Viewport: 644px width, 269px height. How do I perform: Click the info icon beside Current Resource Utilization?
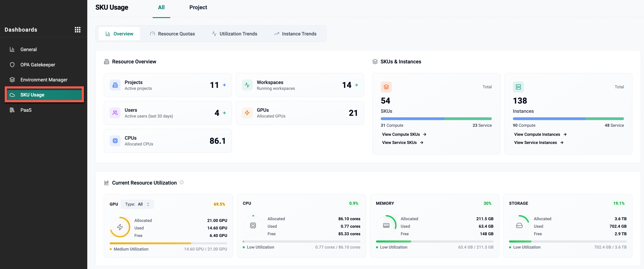tap(181, 182)
